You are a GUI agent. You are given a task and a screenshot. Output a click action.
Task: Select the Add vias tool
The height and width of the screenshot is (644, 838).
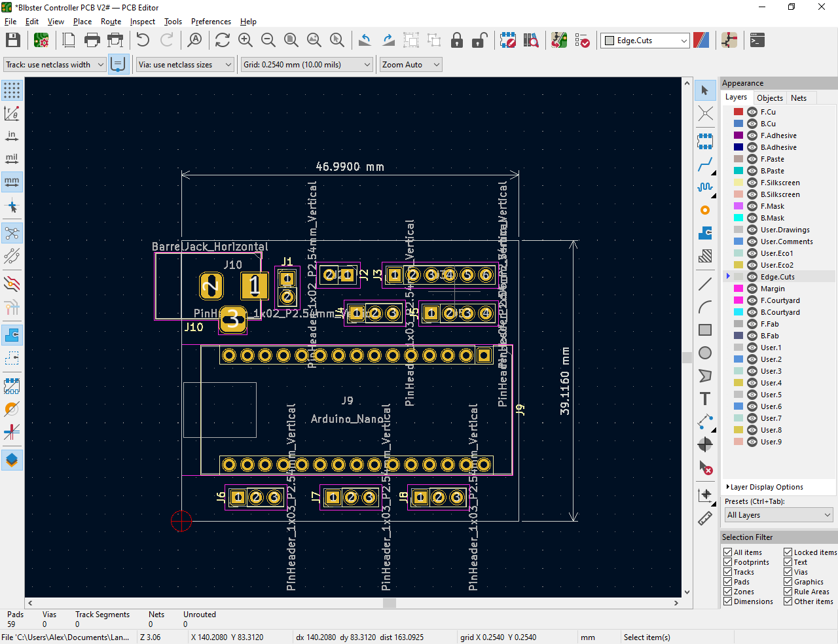click(x=705, y=210)
